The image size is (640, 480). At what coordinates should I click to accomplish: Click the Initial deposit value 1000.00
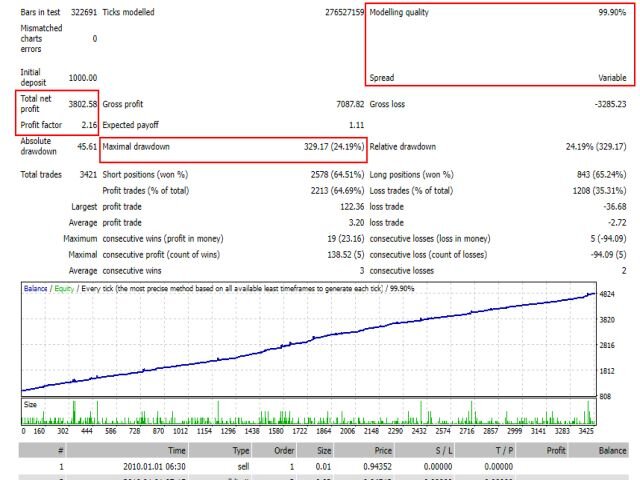click(x=83, y=78)
